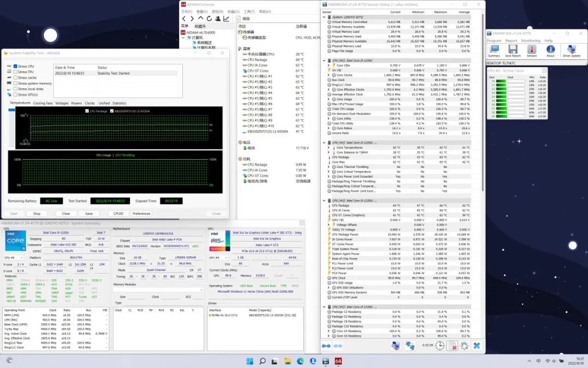This screenshot has width=588, height=368.
Task: Expand the Core Clocks sensor row
Action: point(328,75)
